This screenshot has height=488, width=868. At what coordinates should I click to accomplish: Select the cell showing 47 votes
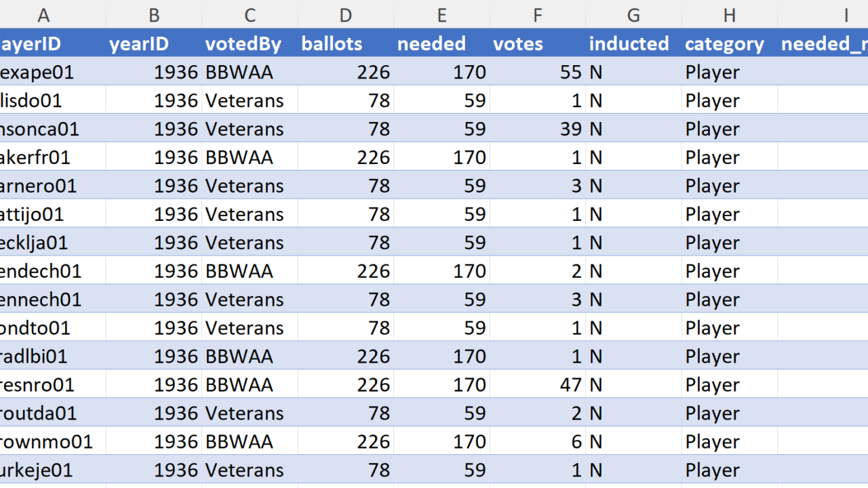537,385
